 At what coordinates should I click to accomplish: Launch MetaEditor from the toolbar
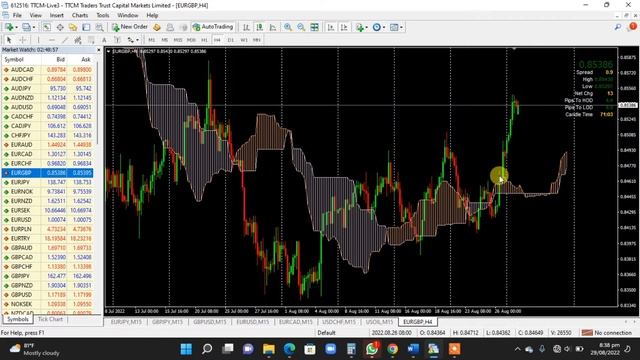[x=157, y=27]
